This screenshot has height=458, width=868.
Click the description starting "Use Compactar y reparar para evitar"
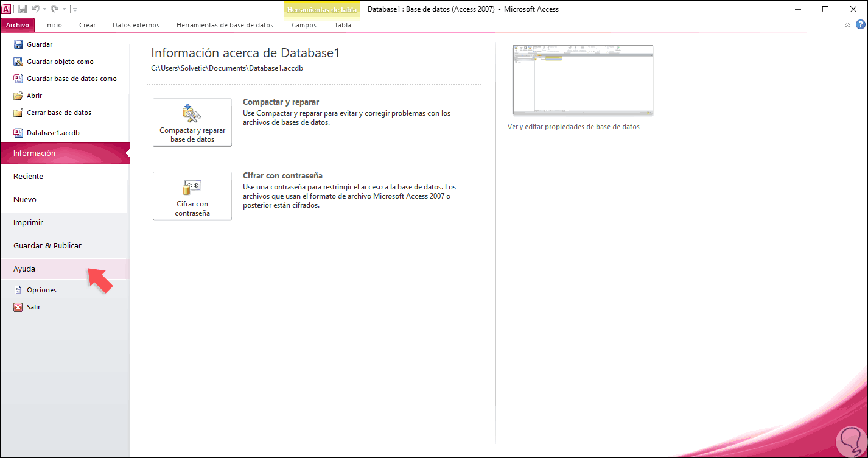pos(347,118)
